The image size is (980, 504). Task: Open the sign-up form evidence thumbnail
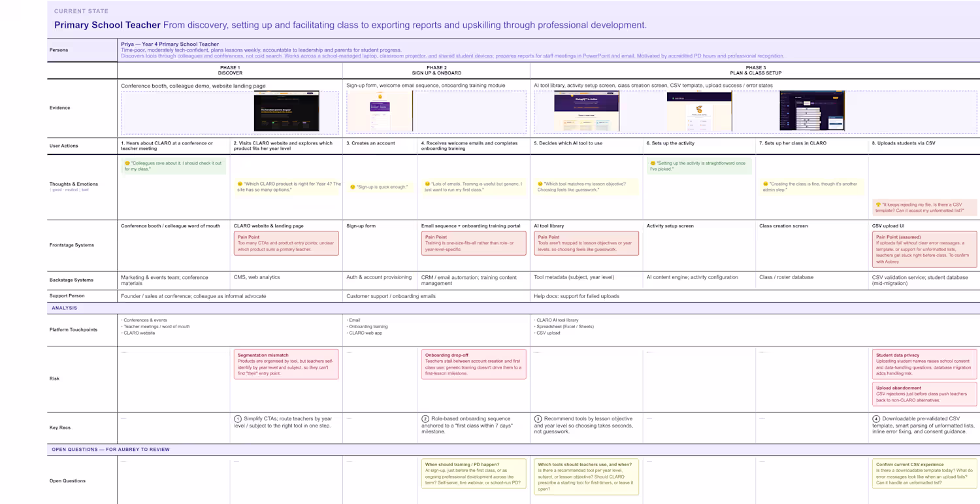click(x=380, y=111)
